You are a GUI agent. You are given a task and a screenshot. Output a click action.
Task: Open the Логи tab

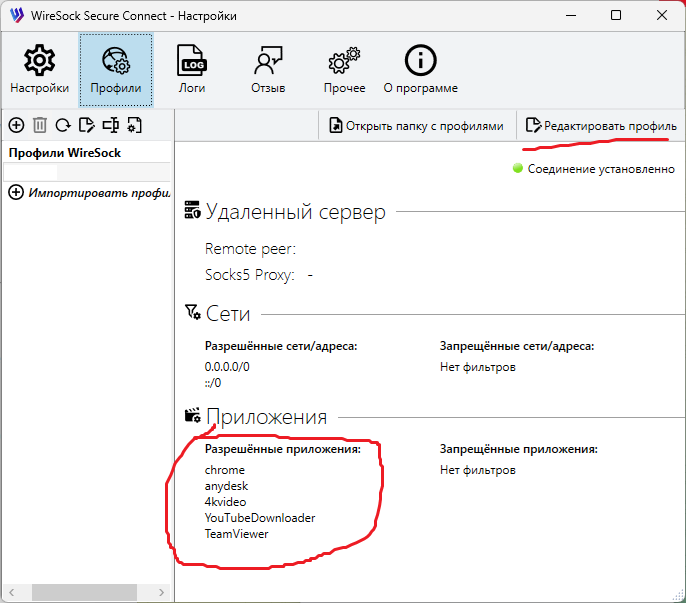click(x=192, y=70)
